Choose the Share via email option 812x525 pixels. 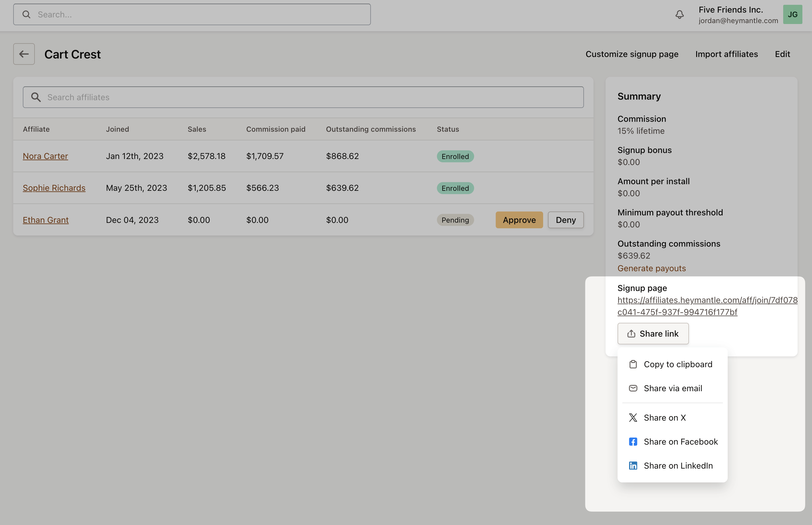pos(673,388)
